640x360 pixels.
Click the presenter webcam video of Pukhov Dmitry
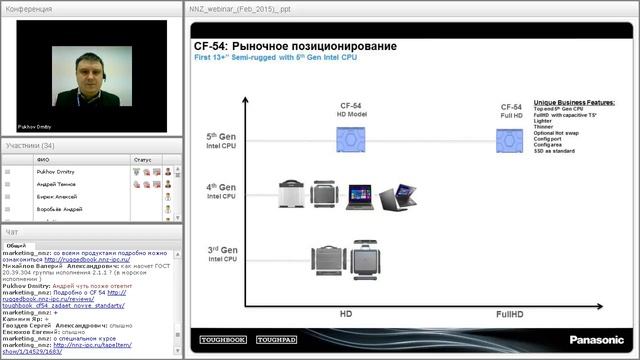92,76
